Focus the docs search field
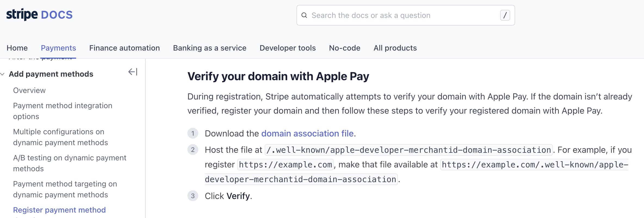Screen dimensions: 644x218 pos(403,15)
